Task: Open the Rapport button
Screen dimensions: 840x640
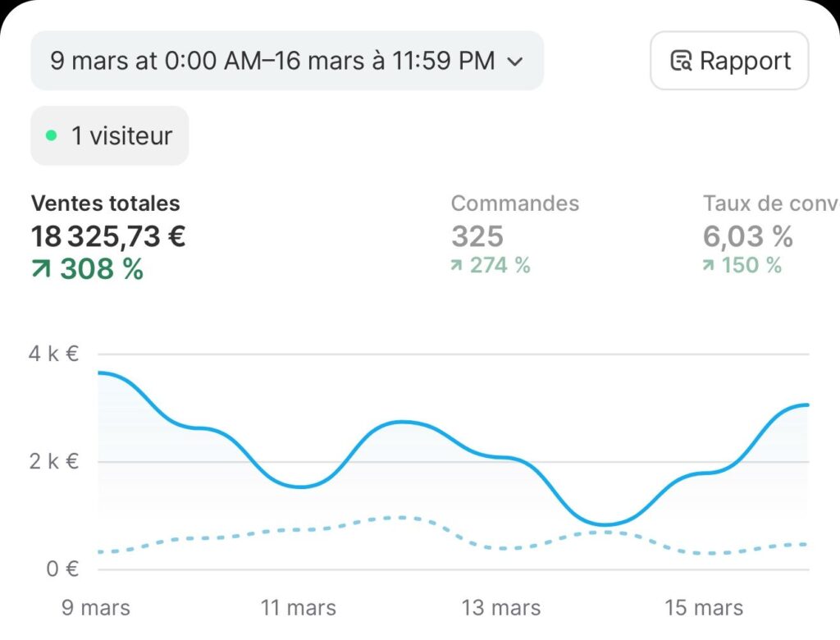Action: pyautogui.click(x=729, y=61)
